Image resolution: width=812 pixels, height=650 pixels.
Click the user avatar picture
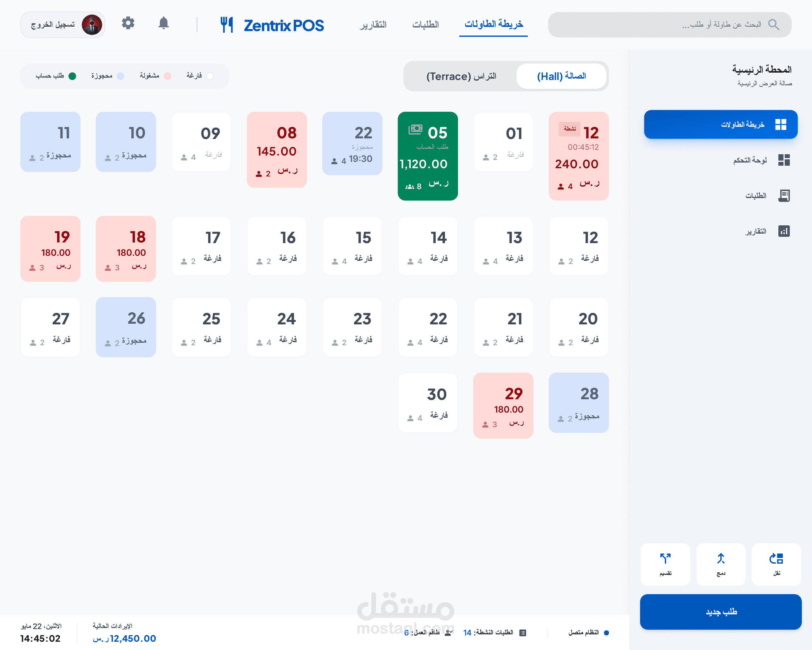pos(92,25)
